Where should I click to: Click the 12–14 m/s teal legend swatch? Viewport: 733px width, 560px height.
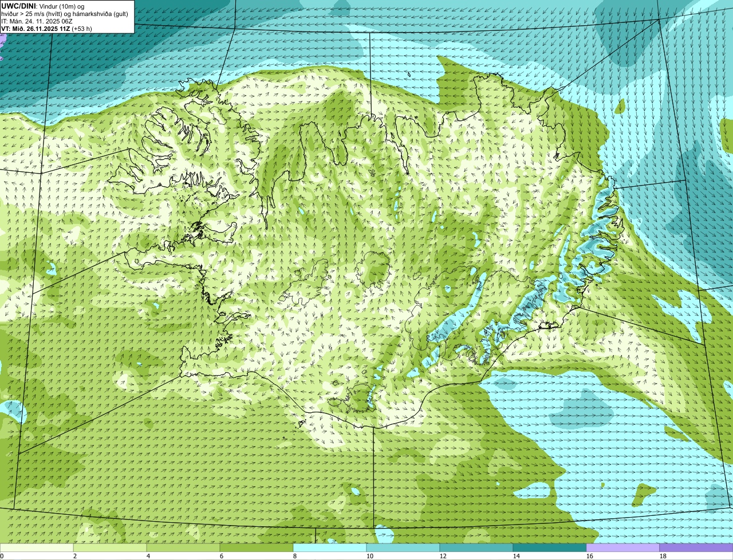(x=476, y=547)
